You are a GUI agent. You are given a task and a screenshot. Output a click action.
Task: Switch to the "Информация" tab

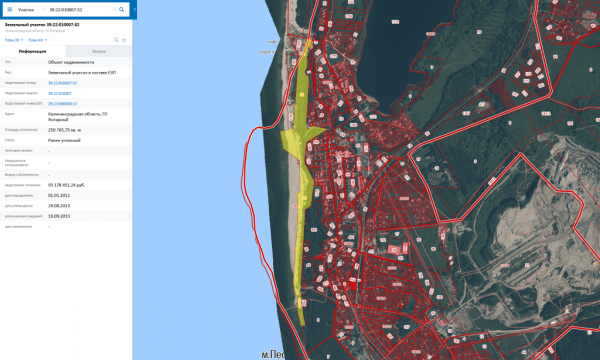tap(33, 51)
